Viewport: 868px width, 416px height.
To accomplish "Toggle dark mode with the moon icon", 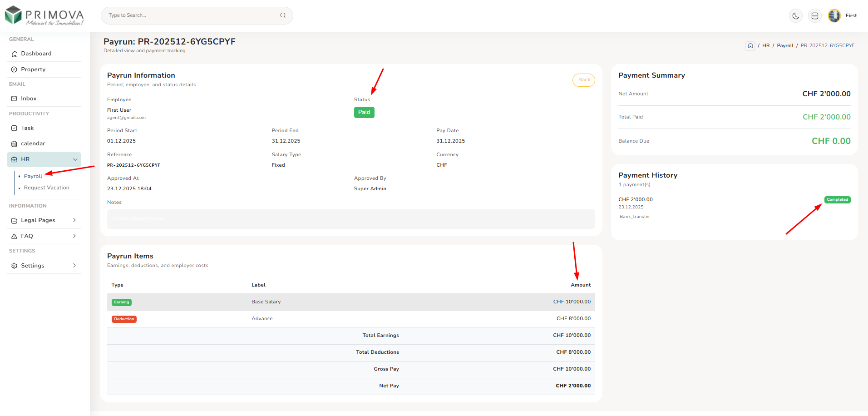I will (x=795, y=16).
